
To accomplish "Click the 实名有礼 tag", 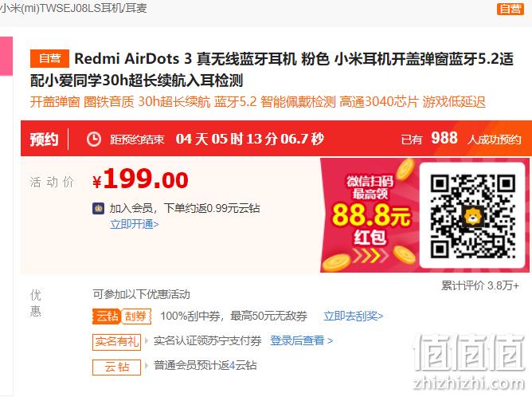I will click(x=116, y=341).
